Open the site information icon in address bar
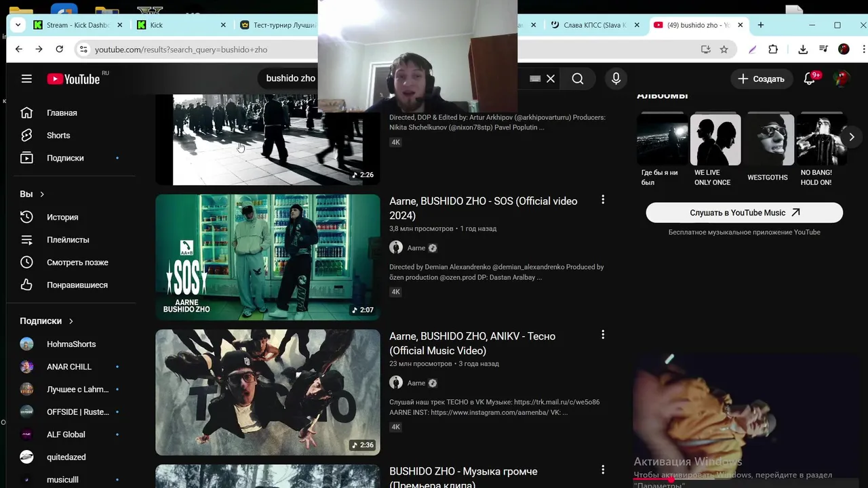Image resolution: width=868 pixels, height=488 pixels. (x=83, y=49)
